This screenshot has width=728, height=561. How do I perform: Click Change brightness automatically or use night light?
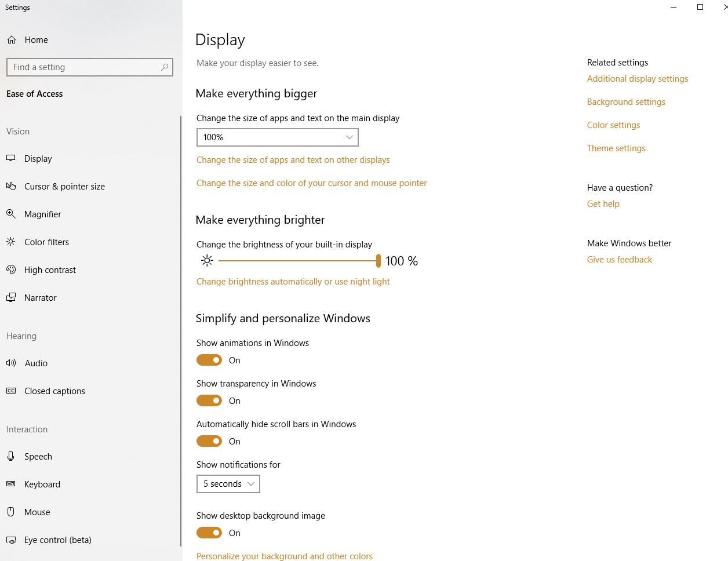[293, 281]
